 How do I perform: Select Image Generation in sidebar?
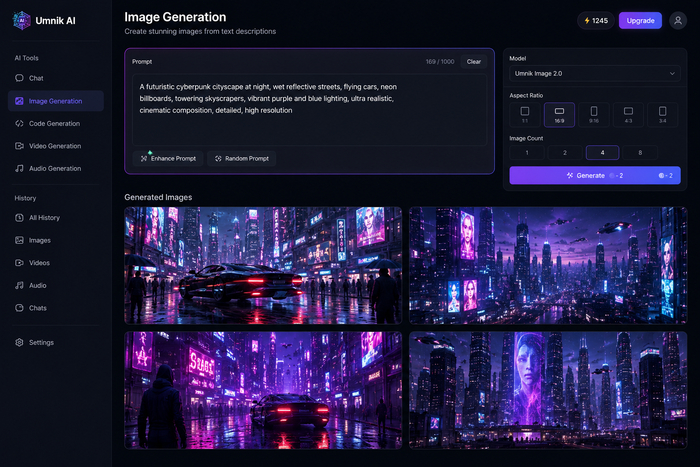click(56, 101)
